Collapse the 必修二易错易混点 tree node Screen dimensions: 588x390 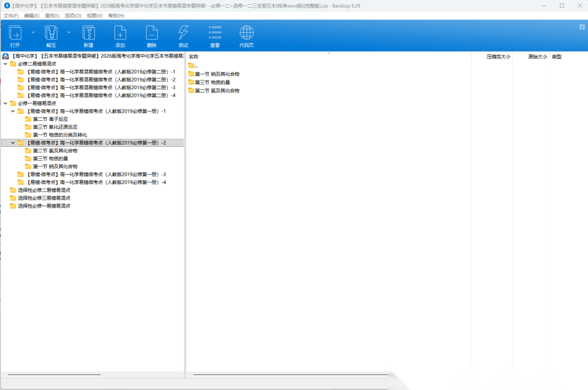5,64
